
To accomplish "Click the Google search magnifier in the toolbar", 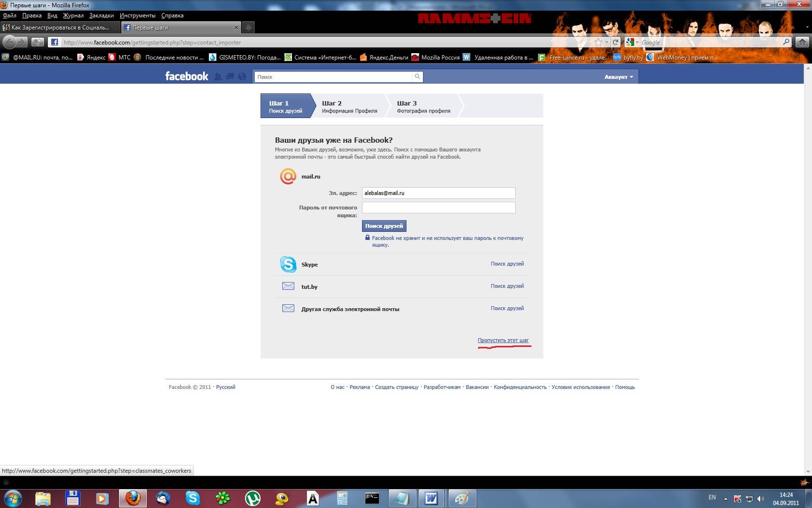I will [786, 42].
